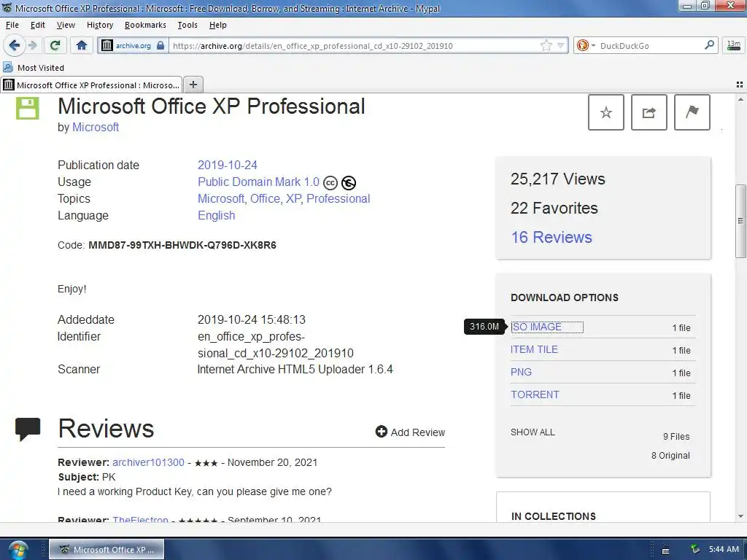Click the Office topic link
747x560 pixels.
click(265, 198)
